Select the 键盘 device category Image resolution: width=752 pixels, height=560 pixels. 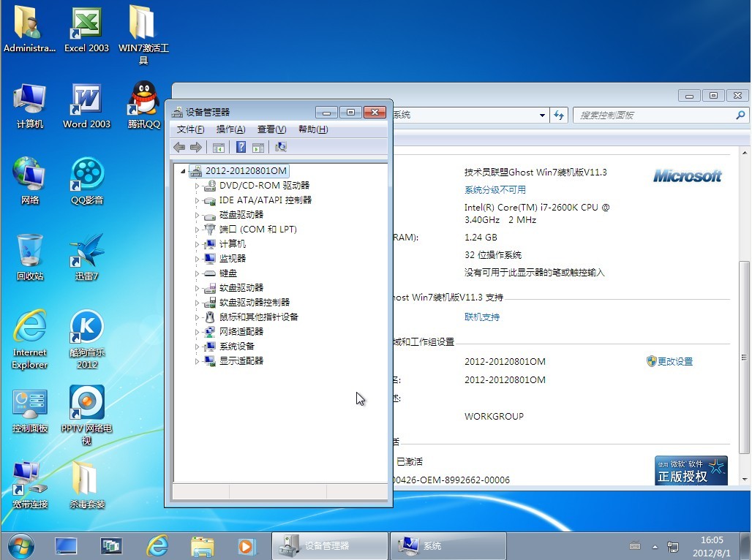(228, 273)
